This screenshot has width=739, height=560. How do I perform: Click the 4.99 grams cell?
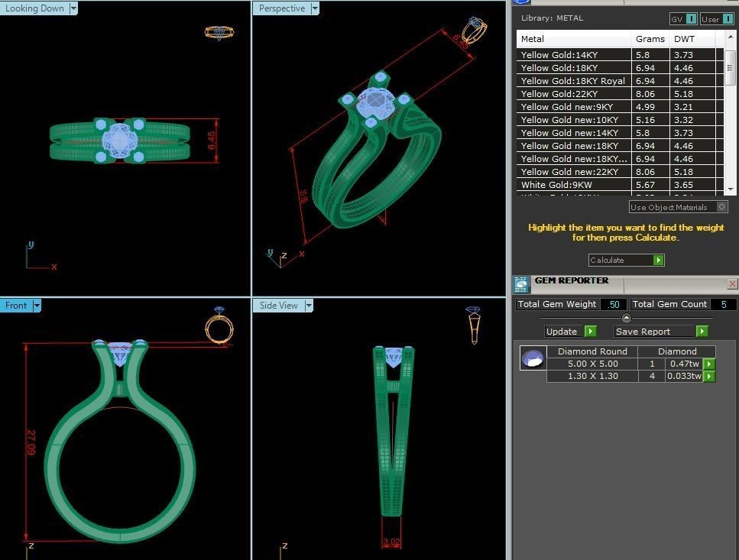(x=650, y=107)
